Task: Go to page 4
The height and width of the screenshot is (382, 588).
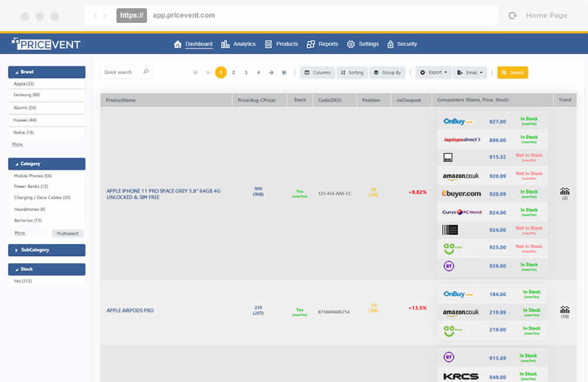Action: tap(258, 72)
